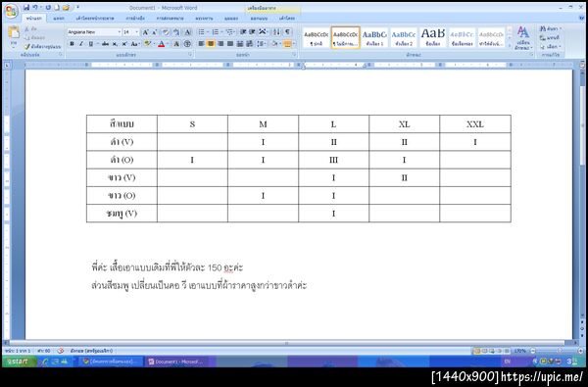Justify the paragraph text

tap(230, 44)
